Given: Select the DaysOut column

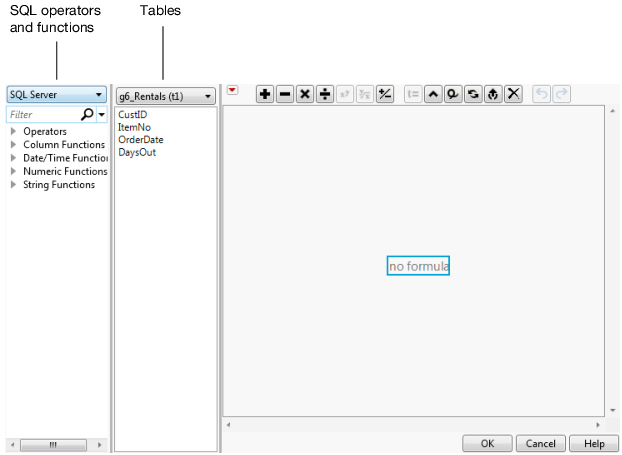Looking at the screenshot, I should 137,152.
